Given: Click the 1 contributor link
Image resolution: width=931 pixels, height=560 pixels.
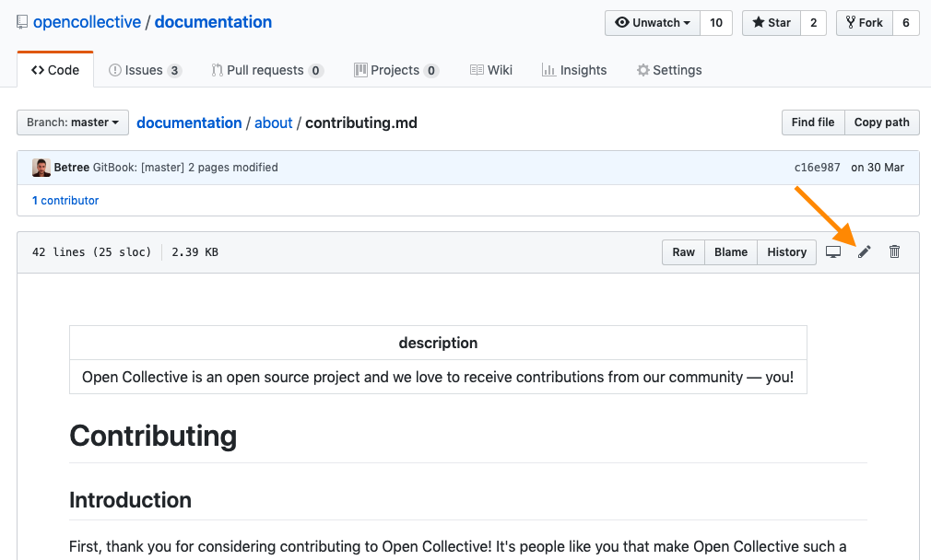Looking at the screenshot, I should [x=65, y=201].
